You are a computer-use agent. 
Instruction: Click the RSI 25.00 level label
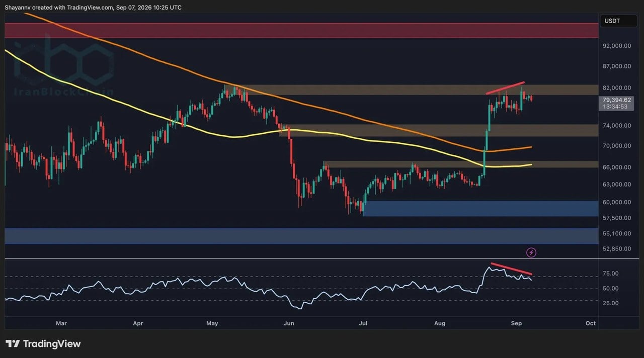pyautogui.click(x=611, y=303)
